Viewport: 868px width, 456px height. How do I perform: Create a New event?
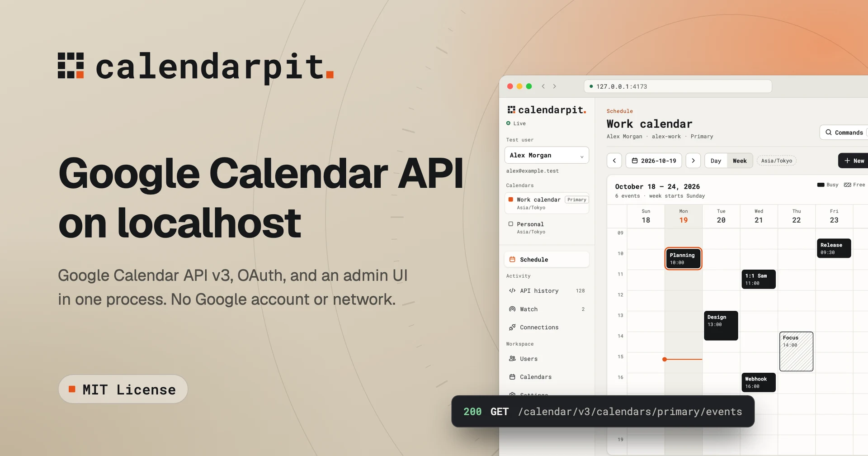pos(854,161)
